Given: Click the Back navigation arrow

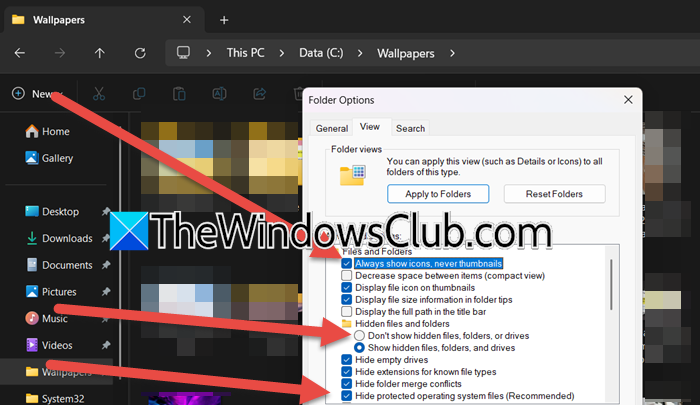Looking at the screenshot, I should 20,53.
